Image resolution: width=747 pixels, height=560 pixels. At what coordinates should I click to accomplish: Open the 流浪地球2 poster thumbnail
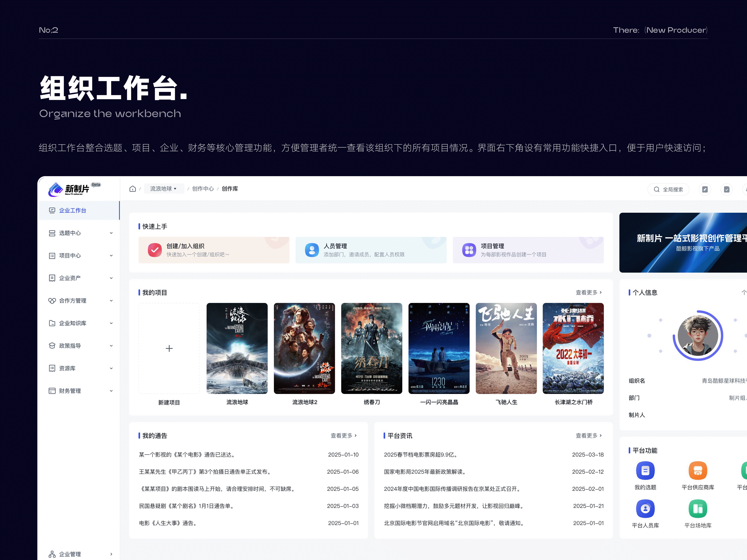304,348
